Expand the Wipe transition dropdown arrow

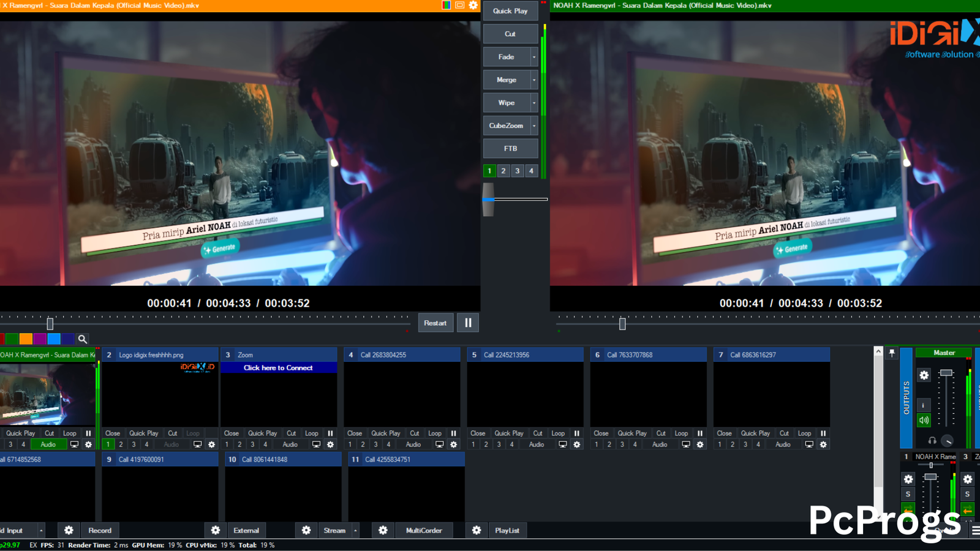click(534, 103)
